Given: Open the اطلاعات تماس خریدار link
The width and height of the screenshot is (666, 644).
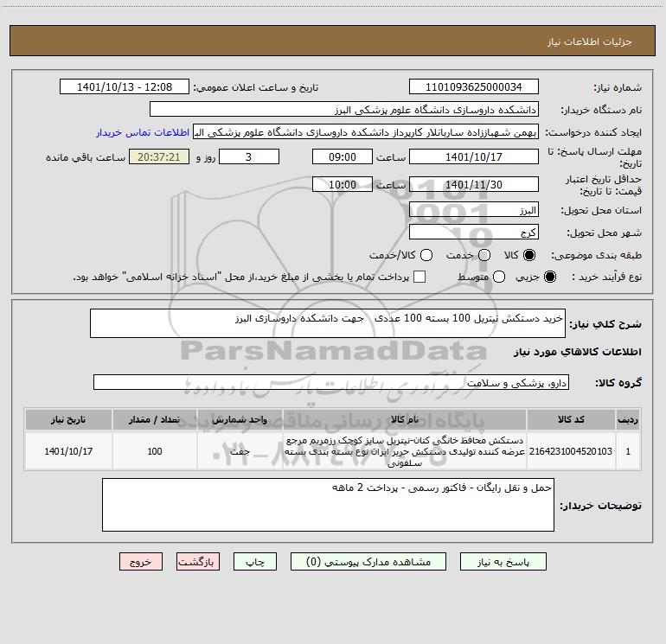Looking at the screenshot, I should (143, 132).
